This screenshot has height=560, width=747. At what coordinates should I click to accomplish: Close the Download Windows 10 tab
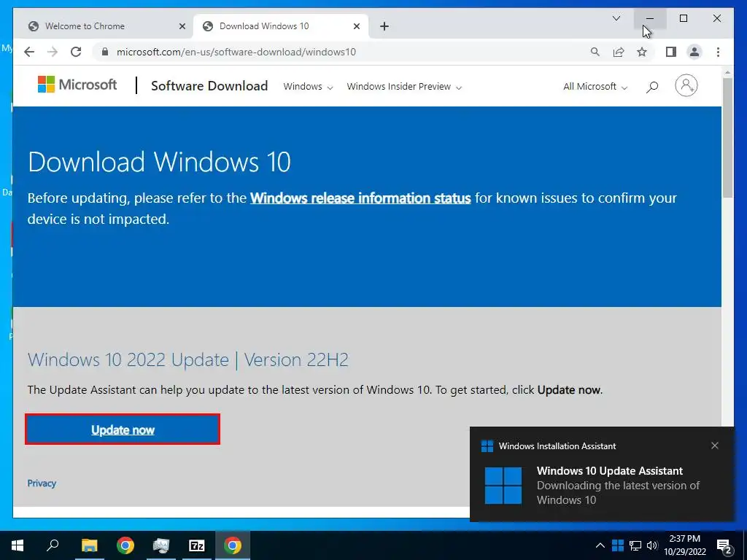pyautogui.click(x=356, y=26)
